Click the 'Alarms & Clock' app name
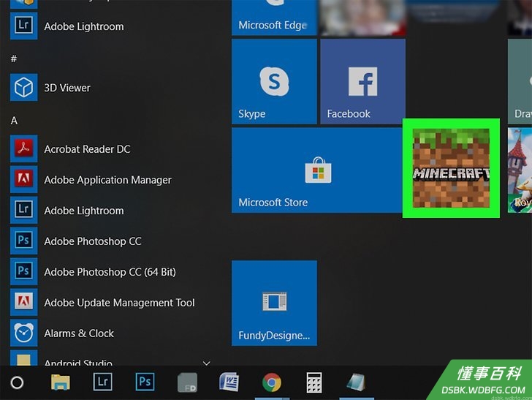 pos(79,333)
